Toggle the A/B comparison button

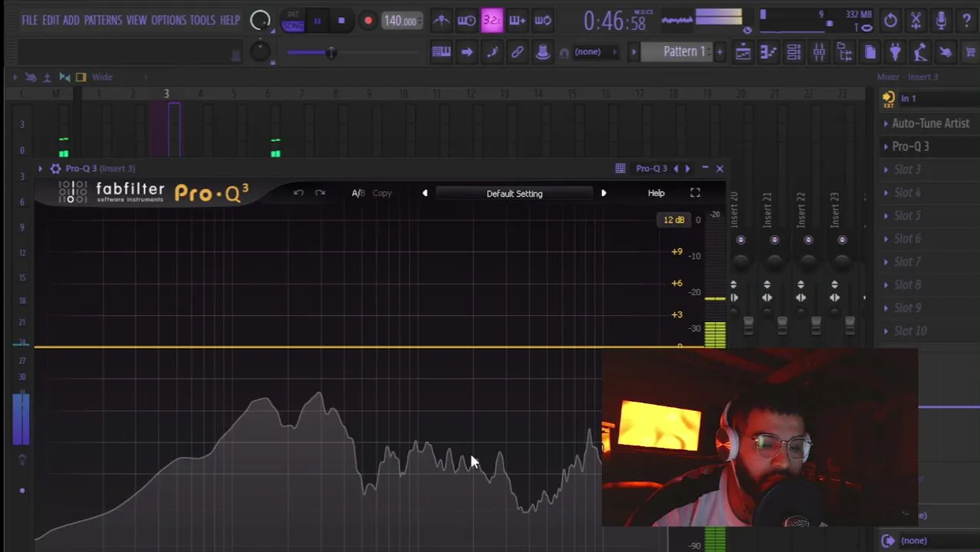[358, 193]
